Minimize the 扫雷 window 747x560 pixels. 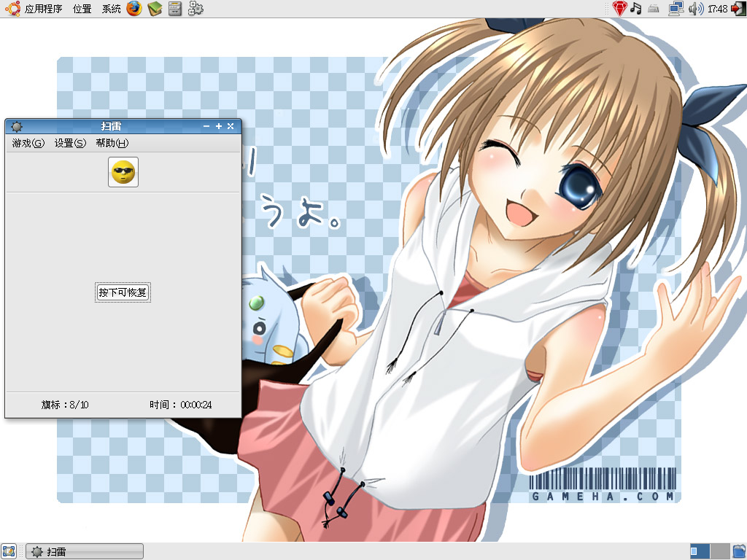[206, 126]
